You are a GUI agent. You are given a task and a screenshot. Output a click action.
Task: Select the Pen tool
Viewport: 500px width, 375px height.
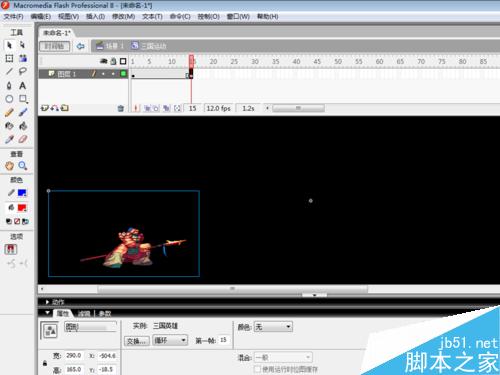(9, 85)
